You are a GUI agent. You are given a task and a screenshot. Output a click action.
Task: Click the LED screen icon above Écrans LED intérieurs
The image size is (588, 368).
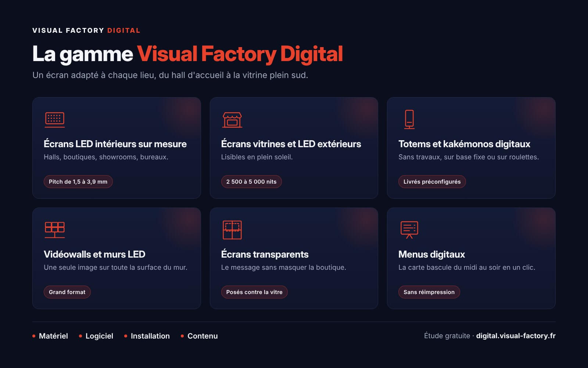tap(55, 120)
